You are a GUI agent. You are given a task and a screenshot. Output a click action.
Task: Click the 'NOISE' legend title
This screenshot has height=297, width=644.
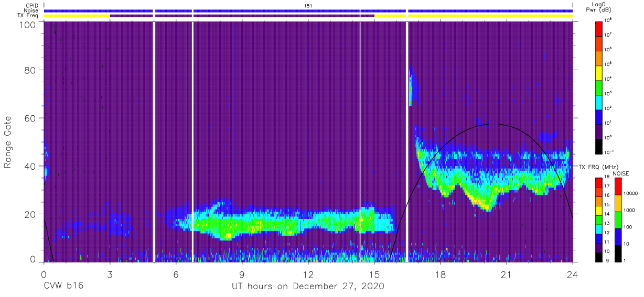(x=620, y=173)
